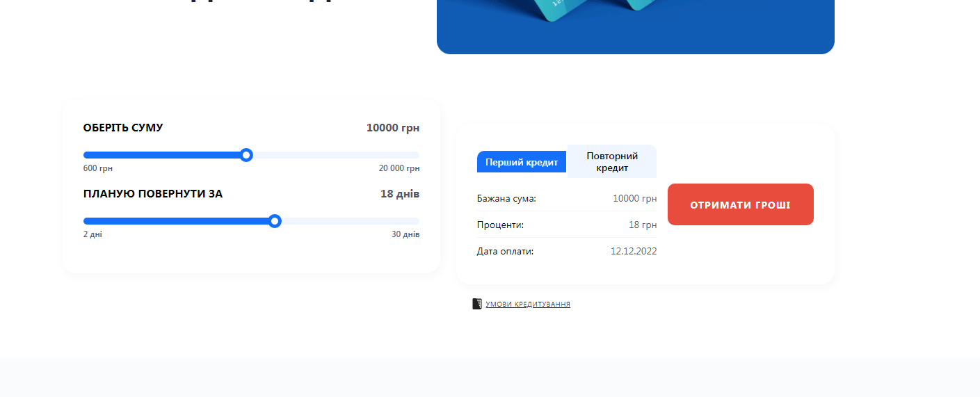This screenshot has height=397, width=980.
Task: Click the 18 грн interest value
Action: tap(643, 225)
